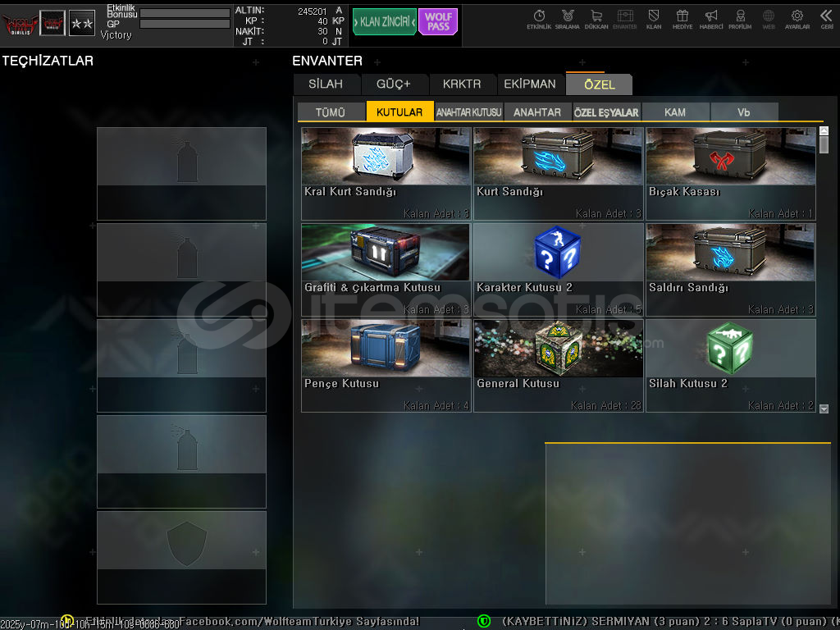The image size is (840, 630).
Task: Select the General Kutusu cube image
Action: pos(558,348)
